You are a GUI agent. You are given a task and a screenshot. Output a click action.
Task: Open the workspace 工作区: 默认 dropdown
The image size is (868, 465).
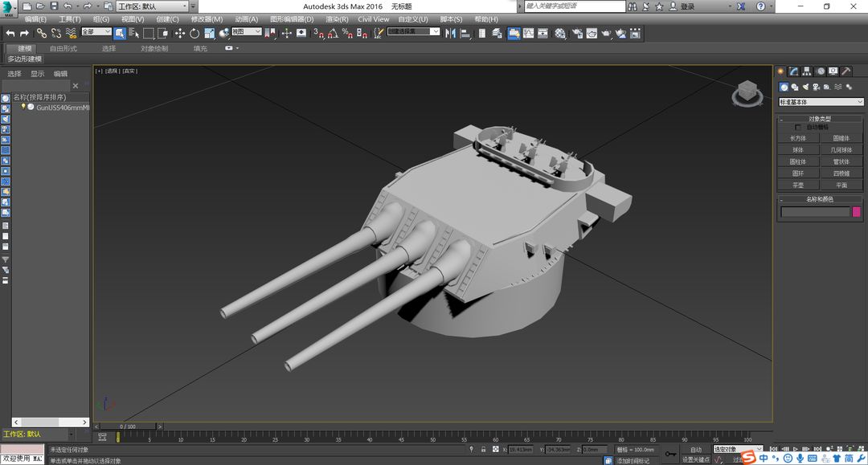tap(152, 6)
